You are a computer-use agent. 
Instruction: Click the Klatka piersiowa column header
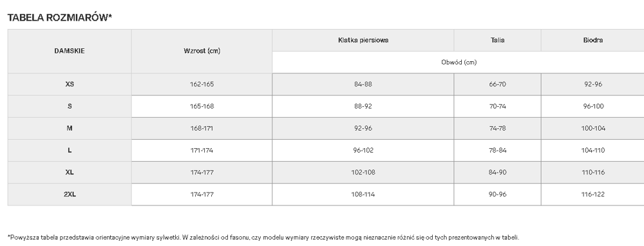pos(363,40)
